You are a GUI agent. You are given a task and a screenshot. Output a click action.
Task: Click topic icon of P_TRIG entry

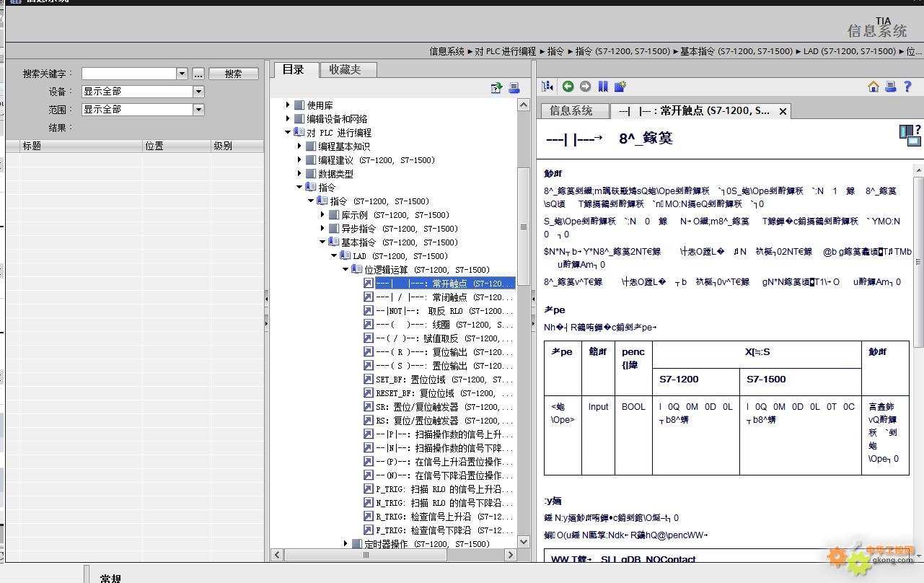click(369, 489)
